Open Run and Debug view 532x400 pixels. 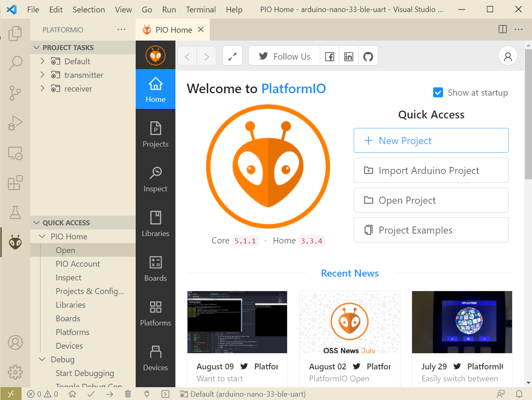click(15, 123)
